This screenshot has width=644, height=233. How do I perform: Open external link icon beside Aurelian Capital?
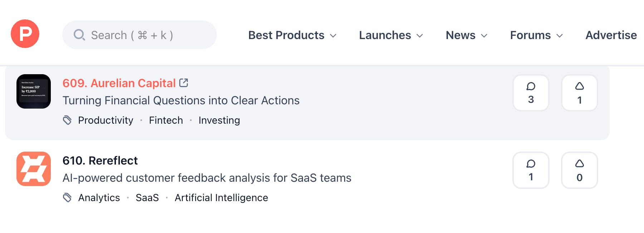point(184,83)
